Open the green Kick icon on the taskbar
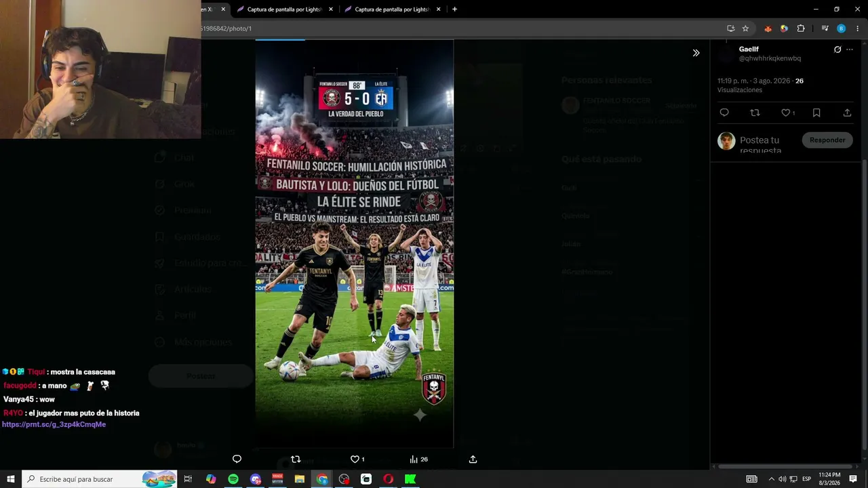This screenshot has width=868, height=488. coord(410,479)
